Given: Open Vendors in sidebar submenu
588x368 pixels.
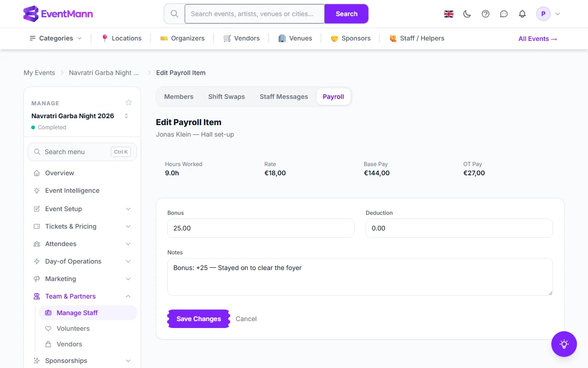Looking at the screenshot, I should (x=88, y=344).
